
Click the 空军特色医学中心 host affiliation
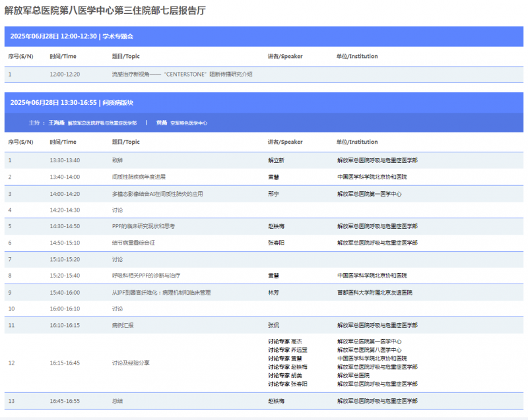(189, 123)
